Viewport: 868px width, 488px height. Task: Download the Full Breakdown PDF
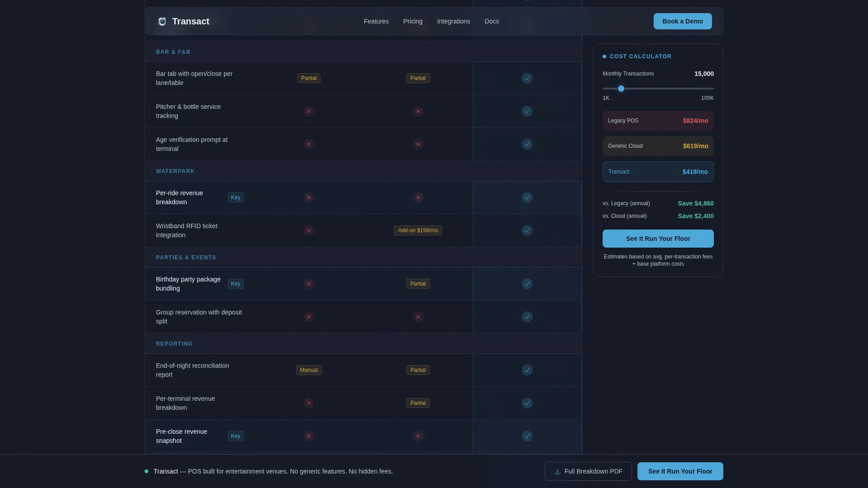(x=588, y=471)
